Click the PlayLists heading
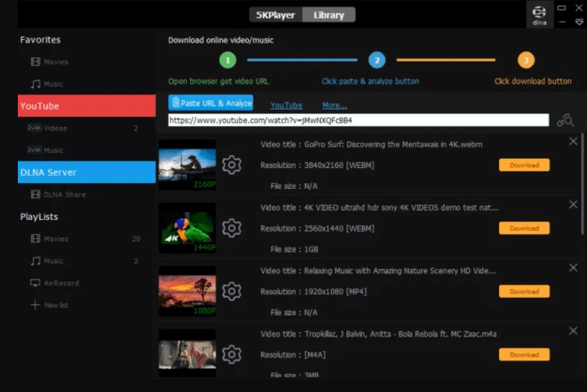This screenshot has width=587, height=392. [39, 216]
